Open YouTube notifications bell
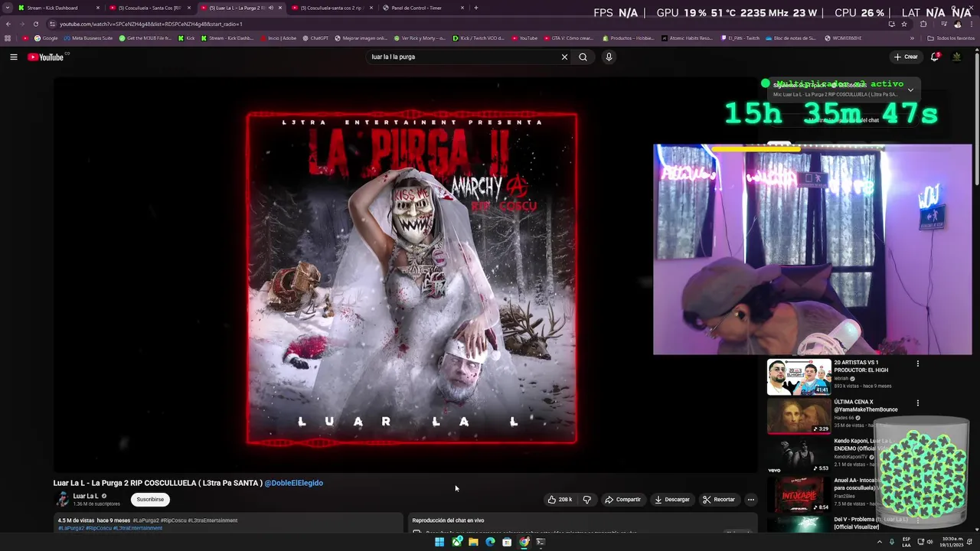This screenshot has height=551, width=980. [x=934, y=57]
